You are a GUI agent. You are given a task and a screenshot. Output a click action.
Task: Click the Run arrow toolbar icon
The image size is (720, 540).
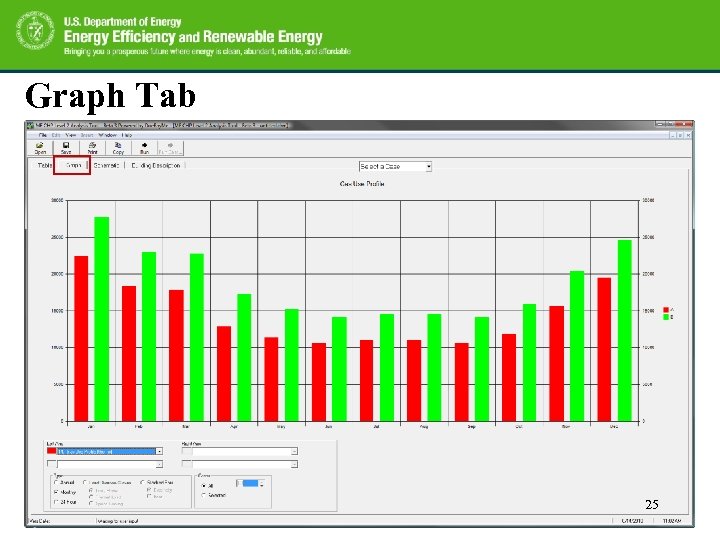tap(144, 148)
